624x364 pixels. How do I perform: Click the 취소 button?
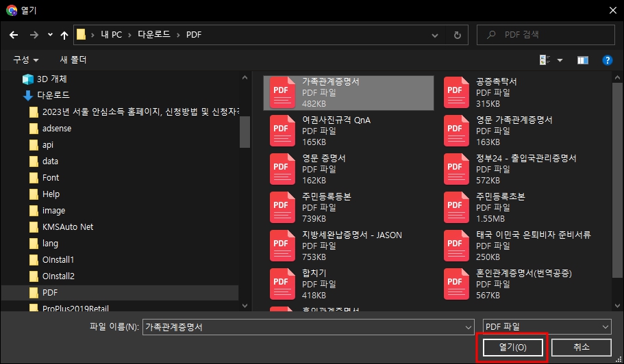point(581,348)
